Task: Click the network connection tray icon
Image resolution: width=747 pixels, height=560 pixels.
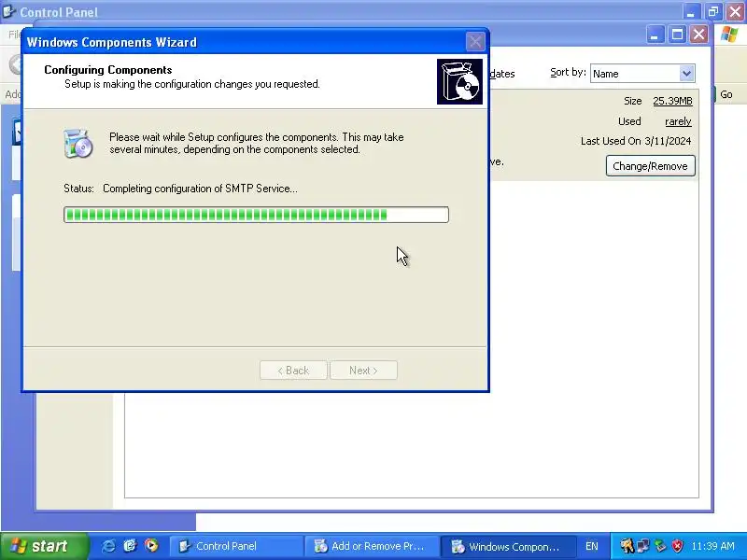Action: point(643,546)
